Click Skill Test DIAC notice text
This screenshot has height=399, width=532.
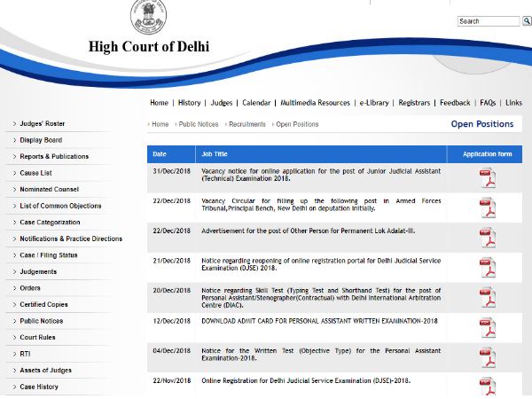(x=321, y=298)
